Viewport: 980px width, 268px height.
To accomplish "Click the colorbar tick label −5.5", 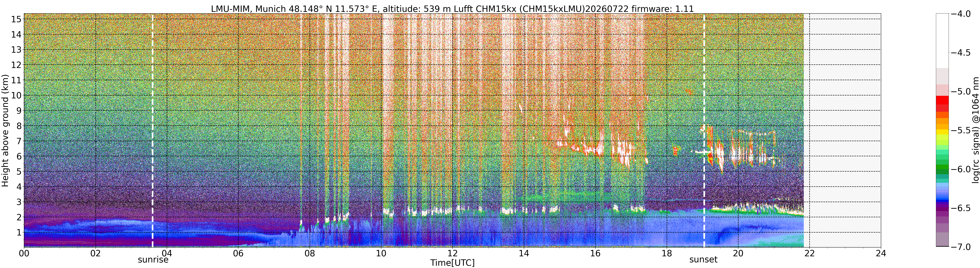I will 961,130.
